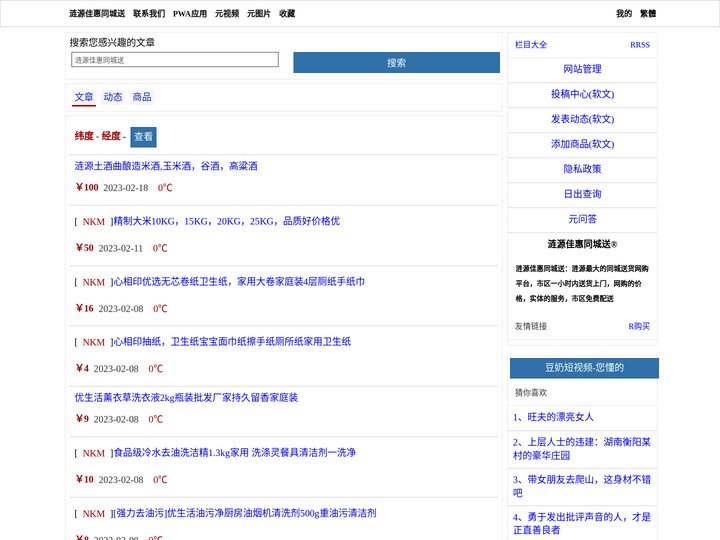720x540 pixels.
Task: Go to 元视频 in top navigation
Action: click(x=227, y=13)
